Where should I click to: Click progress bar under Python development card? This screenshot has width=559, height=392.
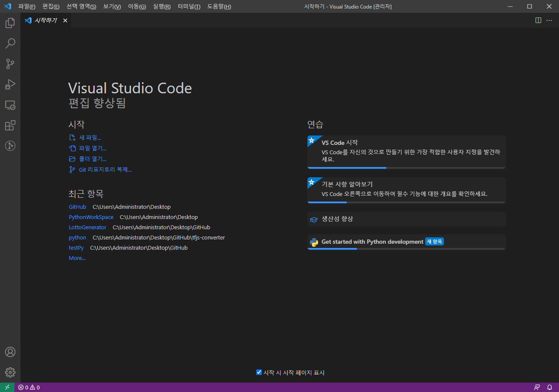[x=406, y=248]
